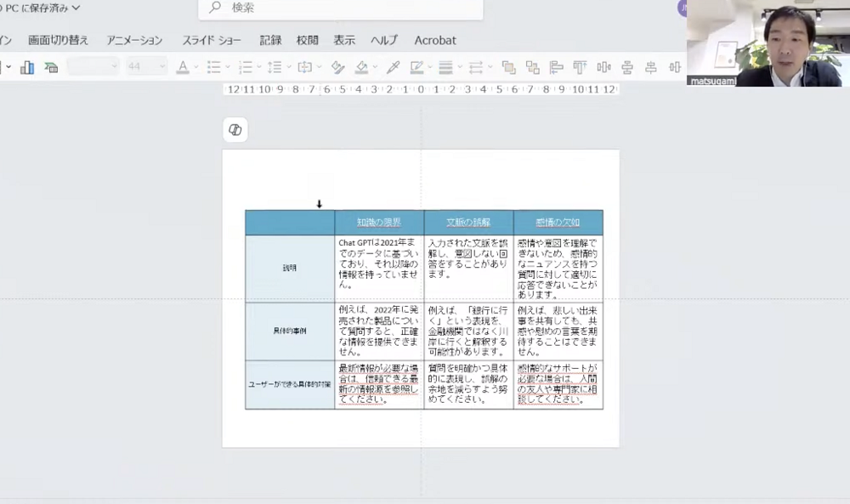Expand shape fill dropdown arrow

375,67
